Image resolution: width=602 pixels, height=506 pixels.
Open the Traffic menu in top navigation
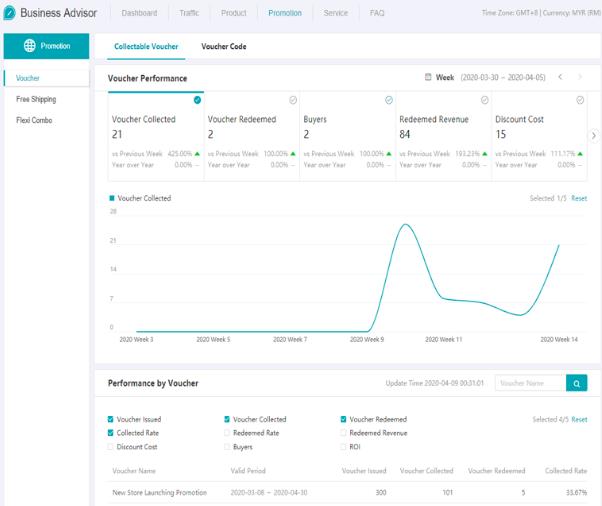click(188, 13)
